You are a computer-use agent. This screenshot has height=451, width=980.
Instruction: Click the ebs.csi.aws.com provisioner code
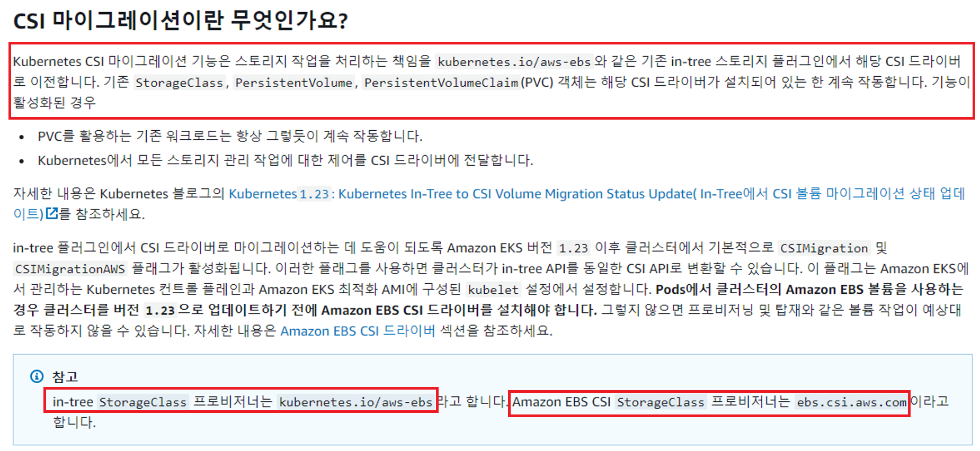(851, 402)
